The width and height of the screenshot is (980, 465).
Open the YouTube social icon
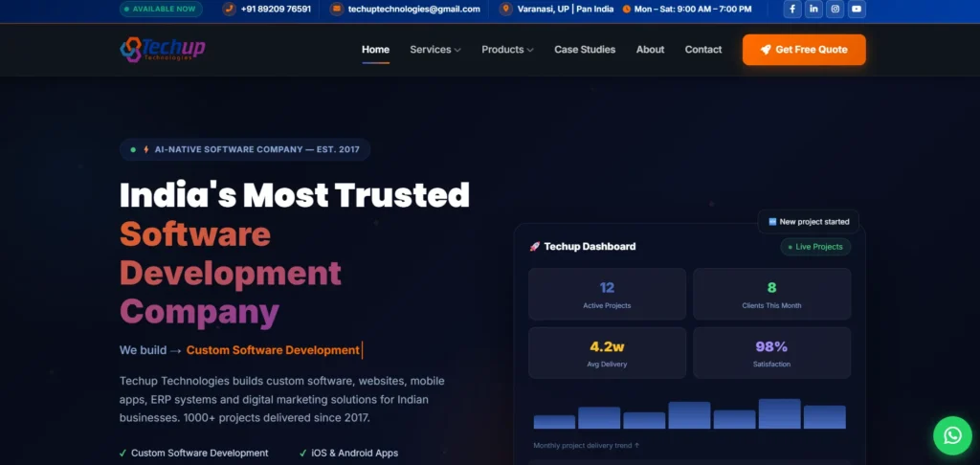click(857, 9)
